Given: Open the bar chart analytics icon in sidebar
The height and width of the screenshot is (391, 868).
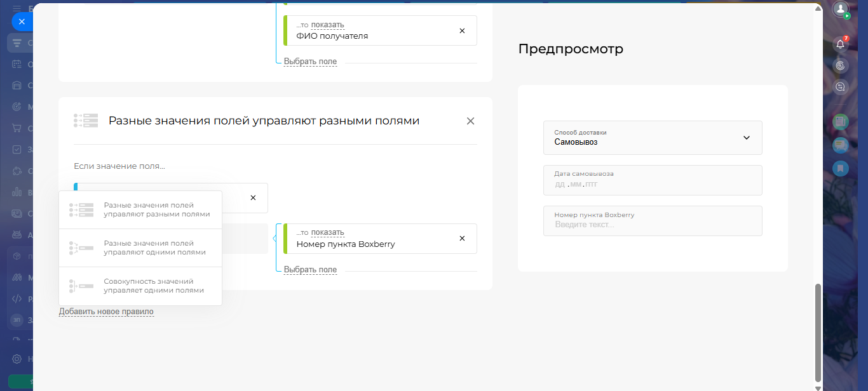Looking at the screenshot, I should 17,192.
